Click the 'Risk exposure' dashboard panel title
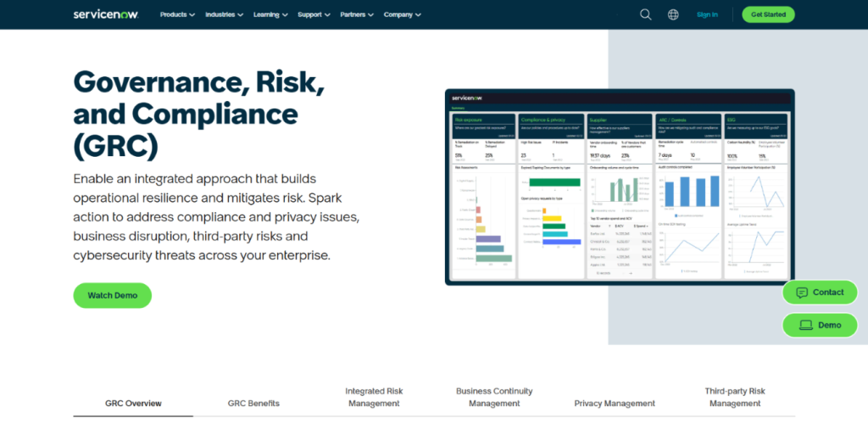Screen dimensions: 868x430 pos(469,119)
